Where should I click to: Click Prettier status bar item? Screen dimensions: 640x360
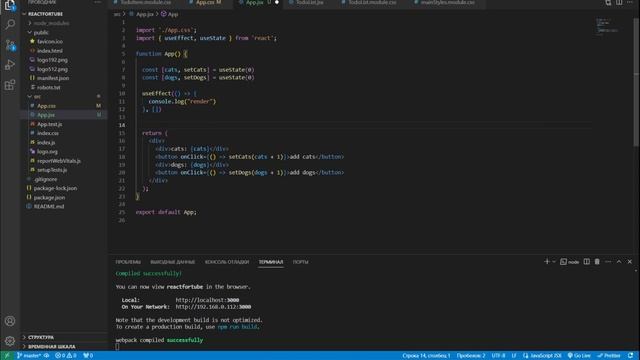tap(609, 356)
